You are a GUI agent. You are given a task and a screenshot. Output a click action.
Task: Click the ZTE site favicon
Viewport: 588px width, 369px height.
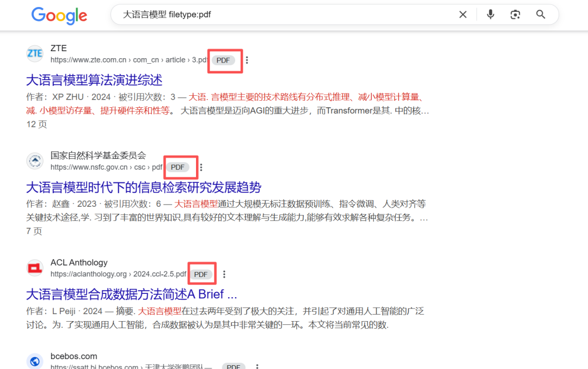pos(34,53)
